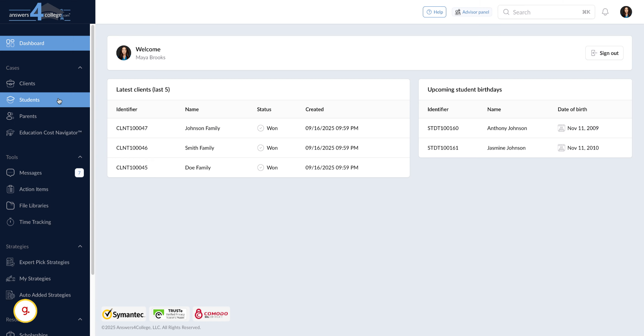The width and height of the screenshot is (644, 336).
Task: Click the Action Items clipboard icon
Action: pyautogui.click(x=10, y=189)
